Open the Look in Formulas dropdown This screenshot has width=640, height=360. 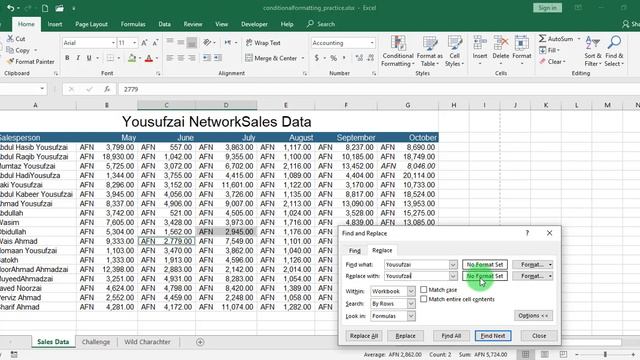pos(411,316)
